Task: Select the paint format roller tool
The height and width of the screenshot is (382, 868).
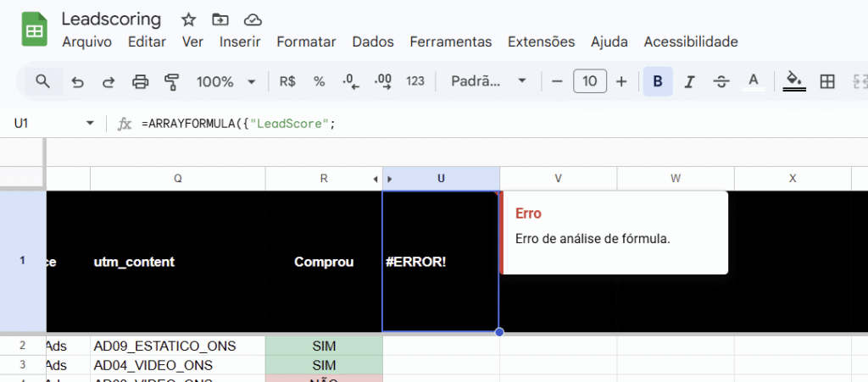Action: [x=172, y=81]
